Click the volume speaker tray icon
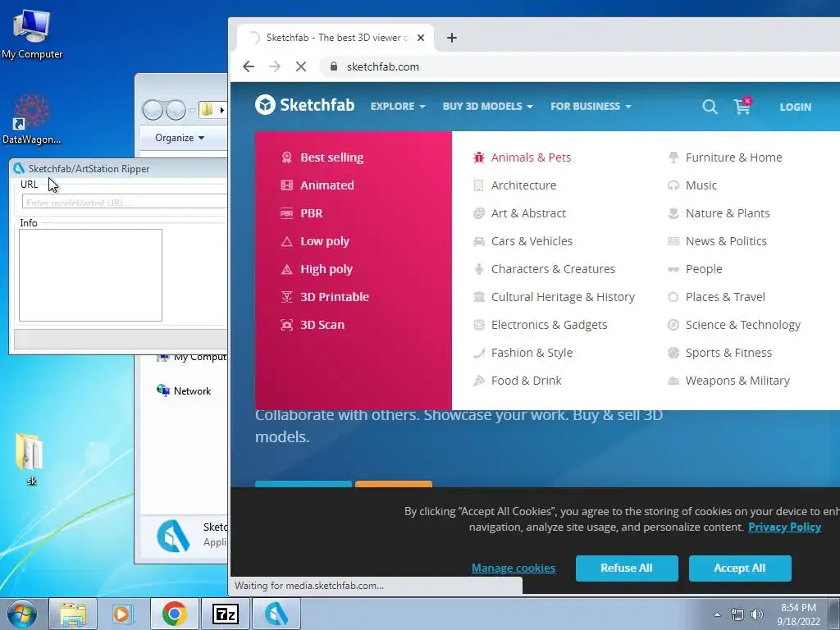 coord(757,614)
